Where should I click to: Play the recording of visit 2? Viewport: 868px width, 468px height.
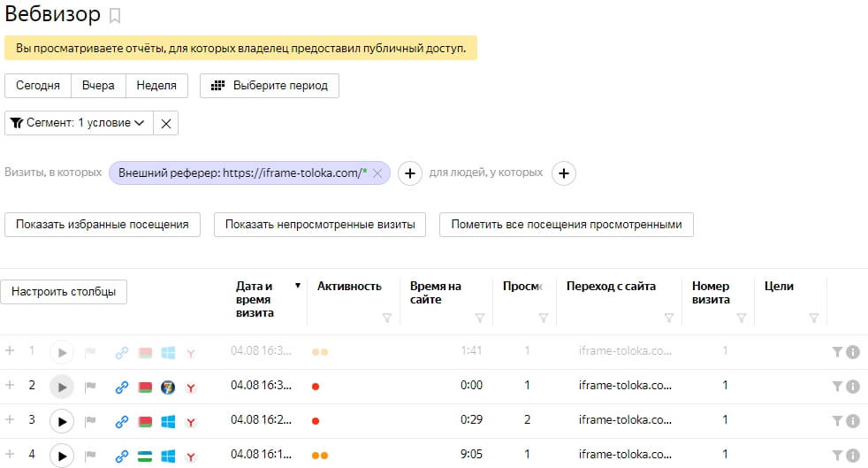point(62,387)
